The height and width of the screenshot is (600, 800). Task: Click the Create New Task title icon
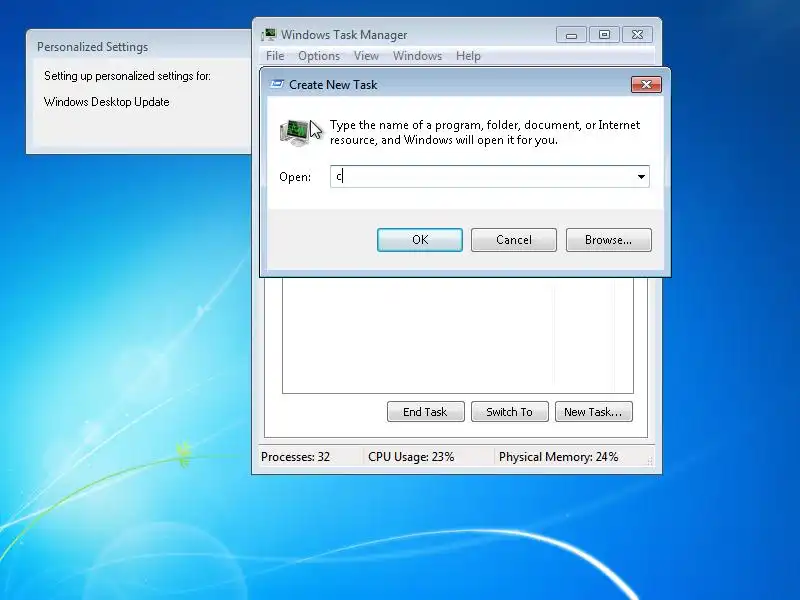coord(277,84)
